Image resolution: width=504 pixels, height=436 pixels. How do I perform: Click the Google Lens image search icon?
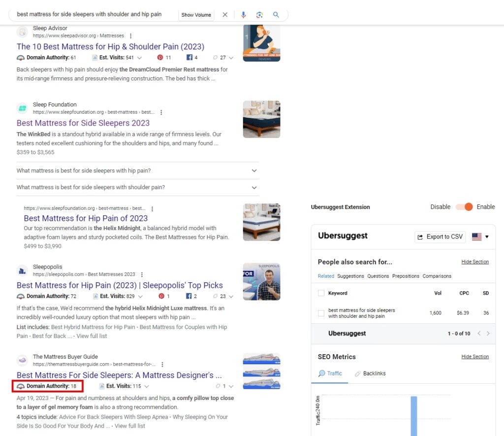(x=259, y=15)
